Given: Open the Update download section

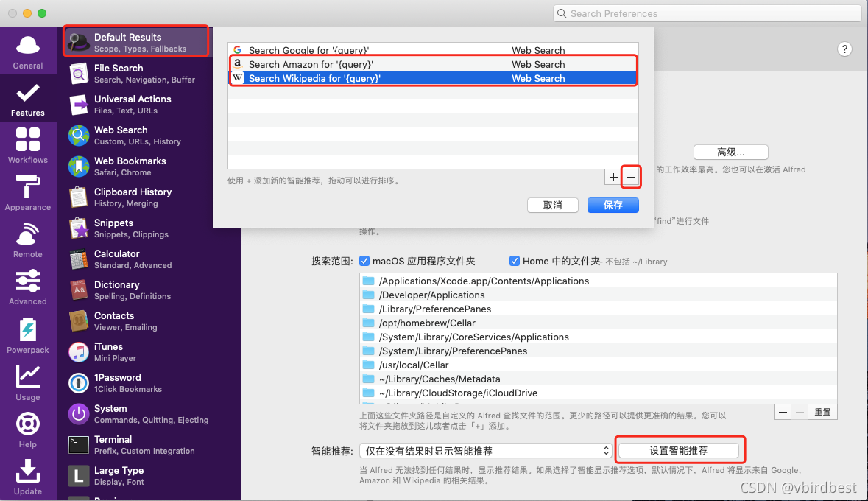Looking at the screenshot, I should [28, 477].
